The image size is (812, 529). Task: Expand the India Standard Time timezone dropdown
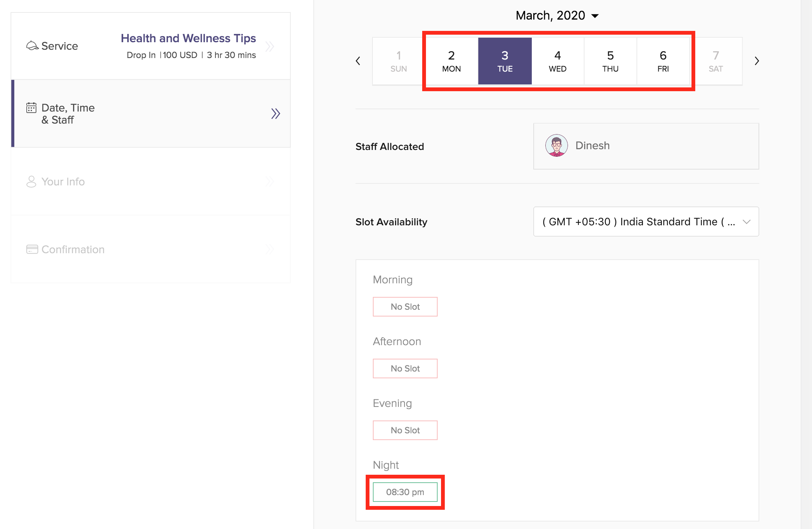point(646,222)
